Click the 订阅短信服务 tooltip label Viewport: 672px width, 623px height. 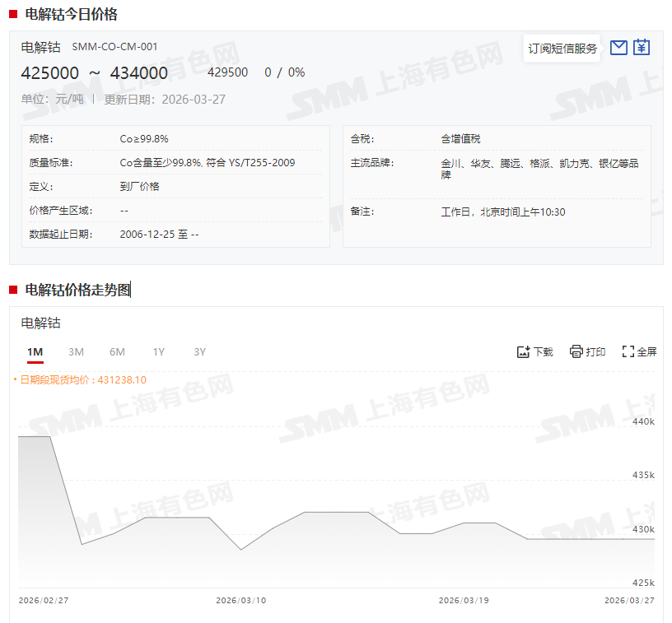coord(562,49)
